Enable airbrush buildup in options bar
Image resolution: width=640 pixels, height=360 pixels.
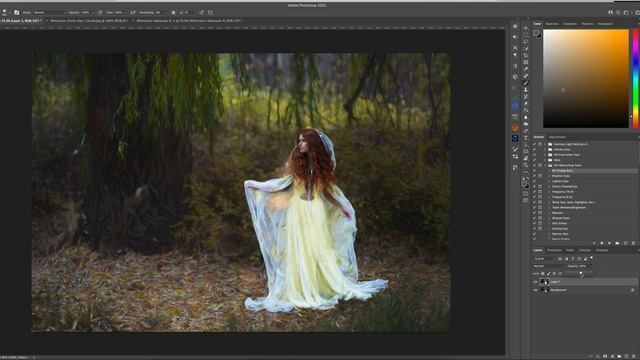(133, 13)
